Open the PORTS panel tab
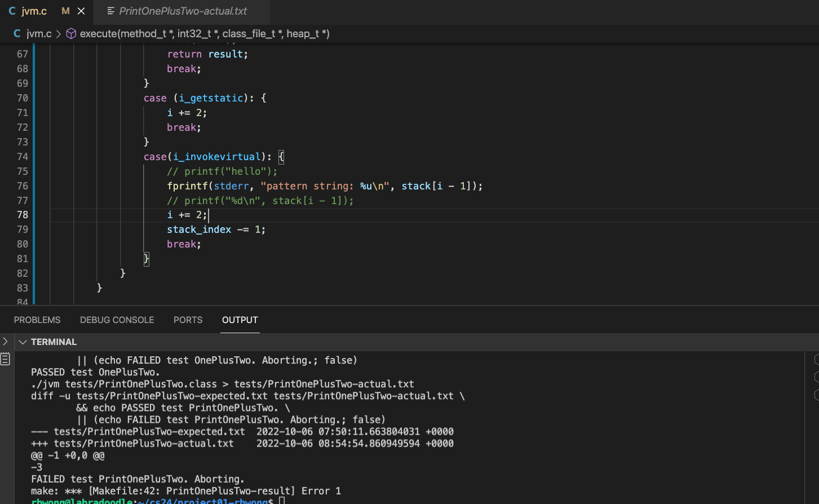819x504 pixels. 188,320
